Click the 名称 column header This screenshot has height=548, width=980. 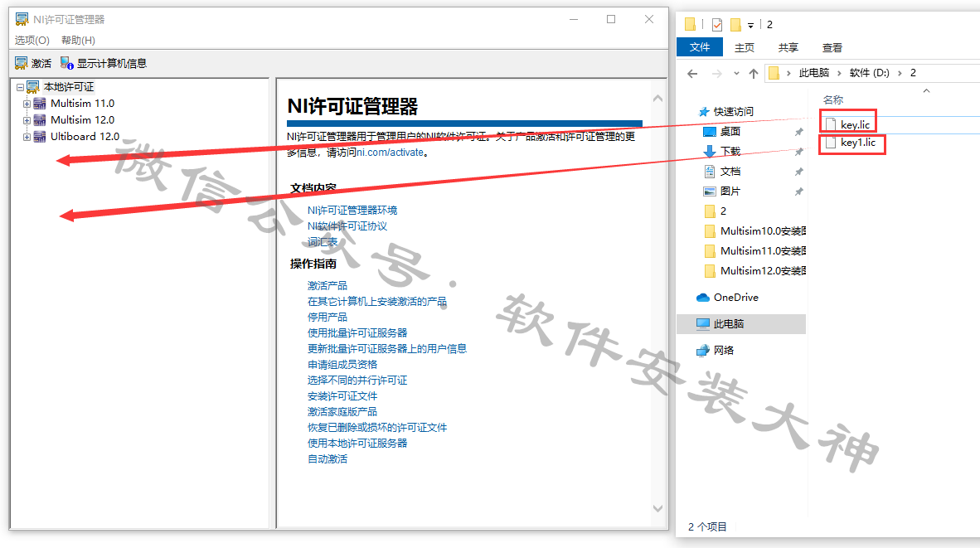point(833,99)
